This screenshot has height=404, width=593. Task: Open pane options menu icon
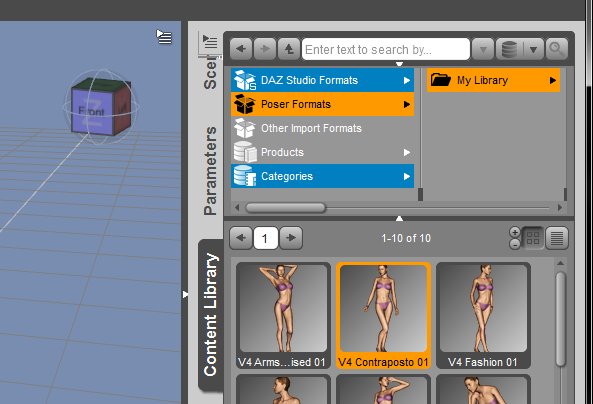click(x=210, y=41)
